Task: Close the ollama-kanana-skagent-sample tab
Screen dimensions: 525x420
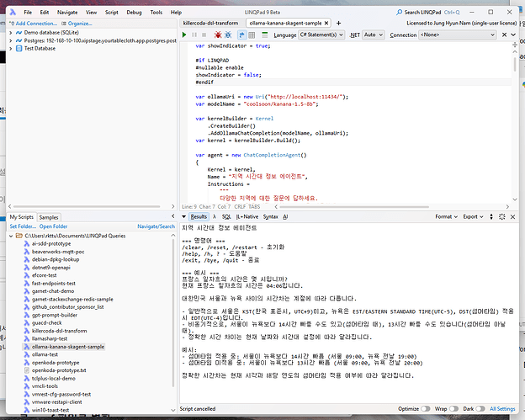Action: [326, 23]
